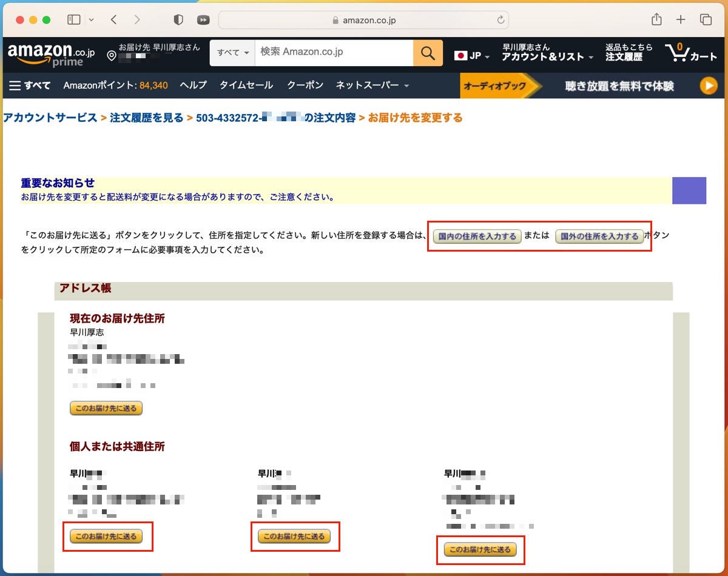The width and height of the screenshot is (728, 576).
Task: Open クーポン nav item
Action: [x=305, y=85]
